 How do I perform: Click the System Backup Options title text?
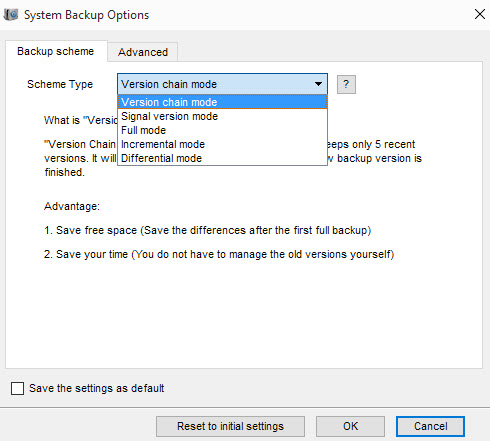tap(86, 15)
